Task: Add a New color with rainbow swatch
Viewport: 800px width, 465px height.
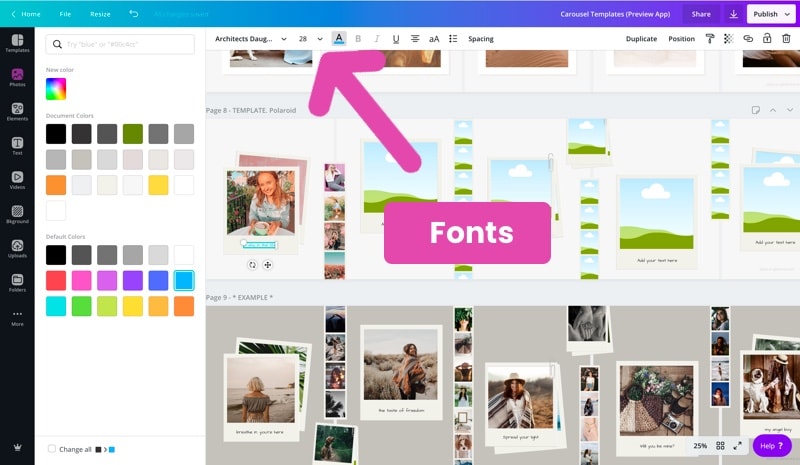Action: pos(56,89)
